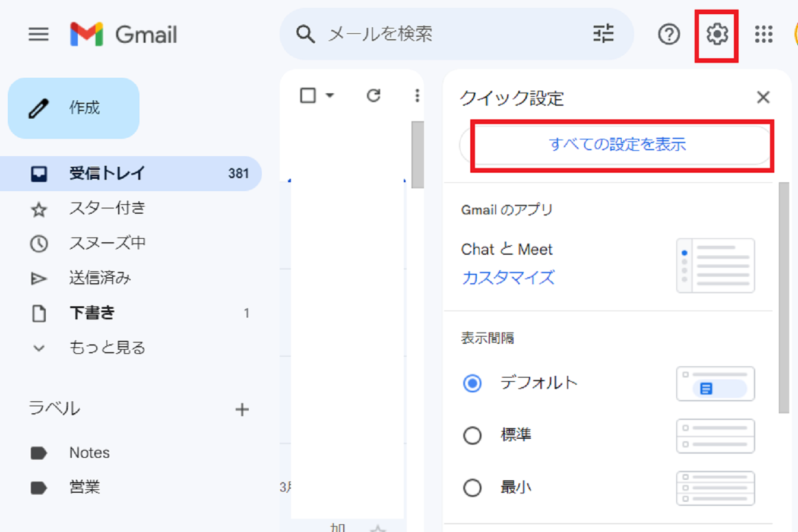Open the main menu hamburger icon
The image size is (798, 532).
point(39,34)
